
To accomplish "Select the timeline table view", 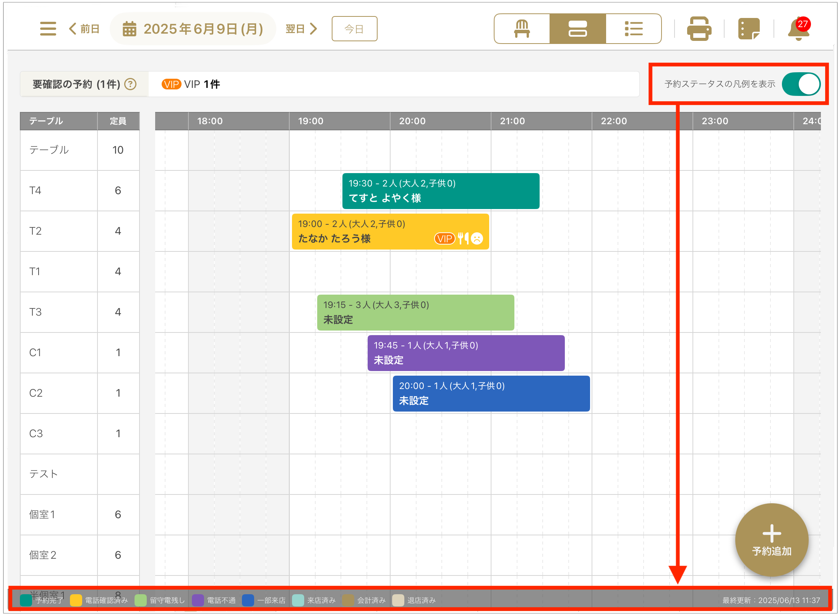I will tap(577, 29).
